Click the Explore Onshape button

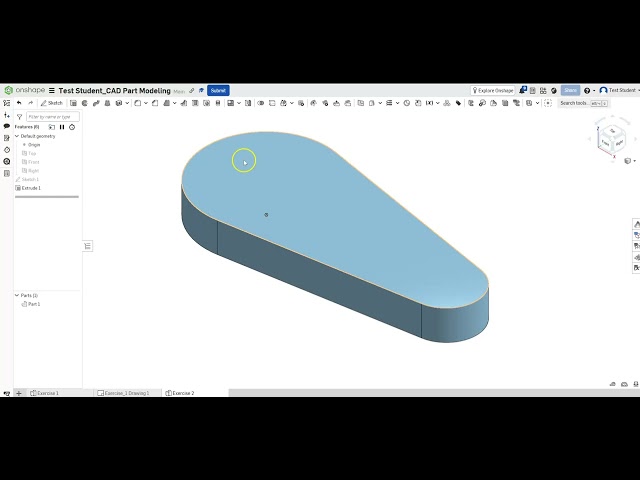point(493,90)
